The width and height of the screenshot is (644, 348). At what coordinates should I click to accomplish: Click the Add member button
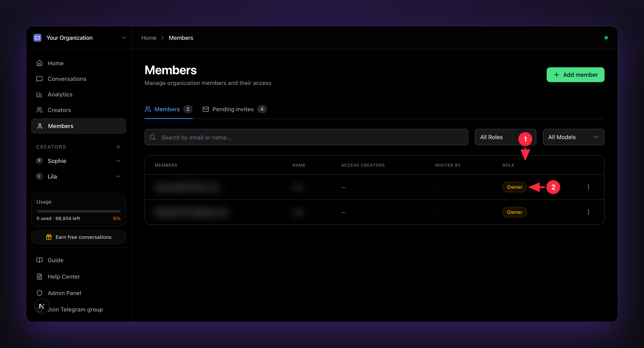point(575,75)
